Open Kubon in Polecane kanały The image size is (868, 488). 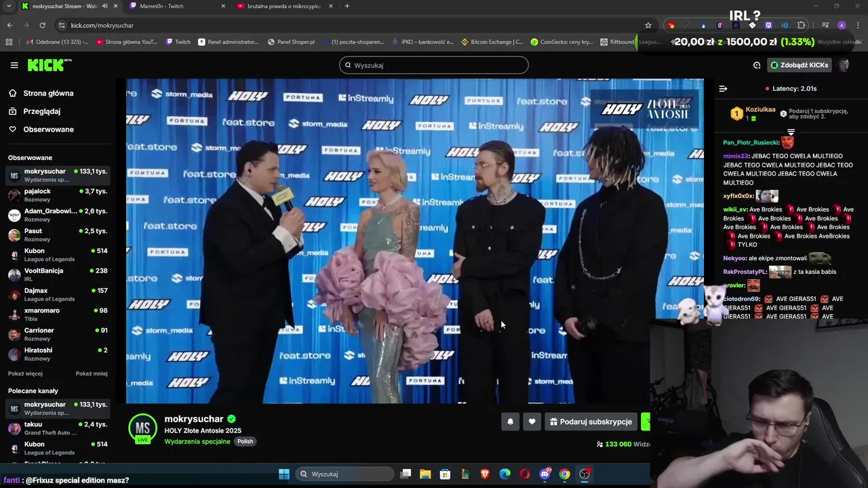pyautogui.click(x=58, y=448)
